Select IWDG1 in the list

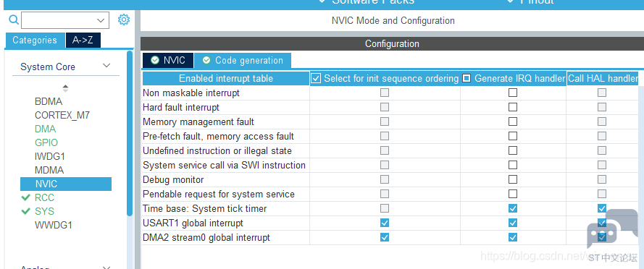50,157
